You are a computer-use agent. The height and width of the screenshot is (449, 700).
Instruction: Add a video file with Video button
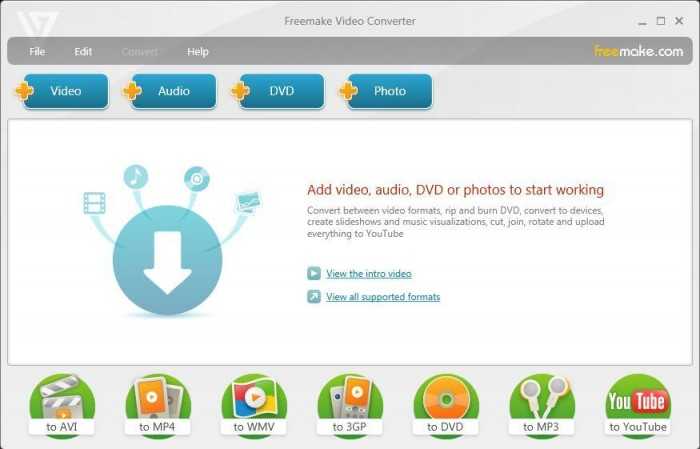(63, 91)
